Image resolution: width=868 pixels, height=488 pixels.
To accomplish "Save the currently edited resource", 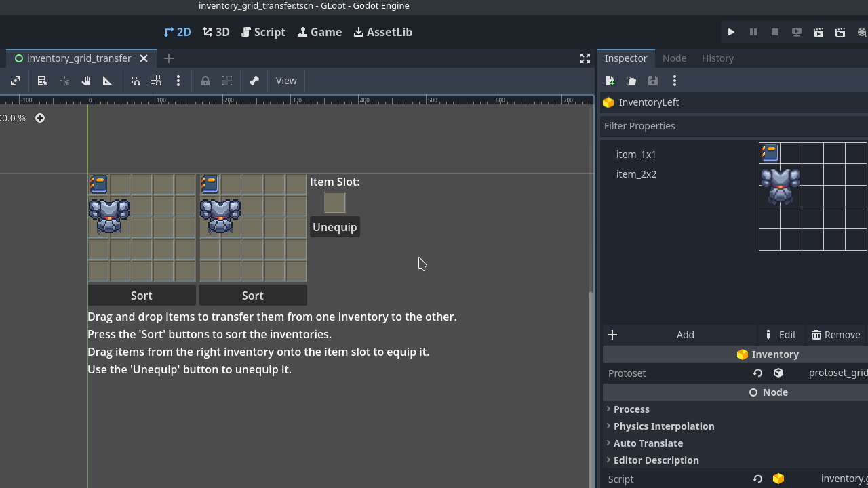I will point(653,81).
